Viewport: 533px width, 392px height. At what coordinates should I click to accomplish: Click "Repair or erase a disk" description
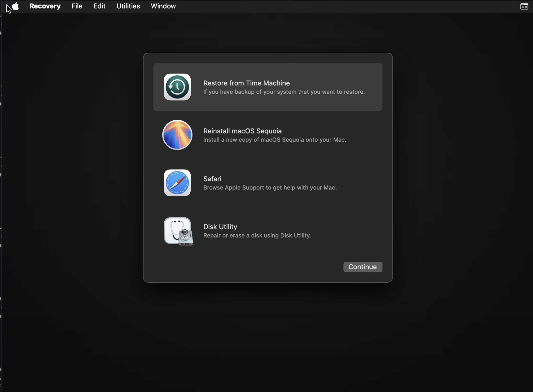257,236
